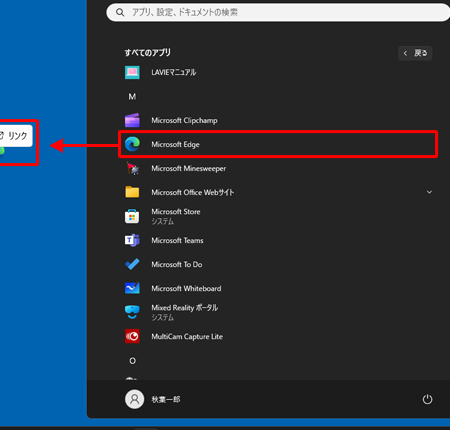The width and height of the screenshot is (450, 430).
Task: Click the 秋葉一郎 user name
Action: [x=166, y=399]
